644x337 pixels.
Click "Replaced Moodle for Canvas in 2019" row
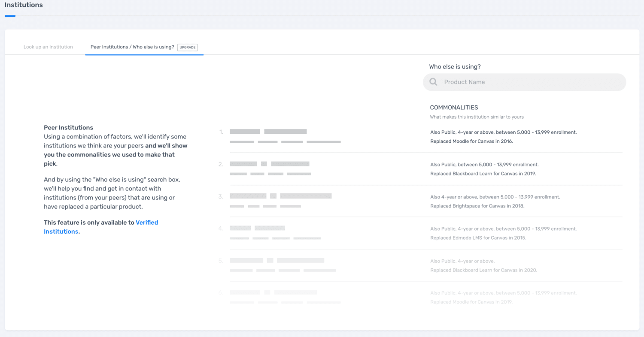tap(471, 302)
